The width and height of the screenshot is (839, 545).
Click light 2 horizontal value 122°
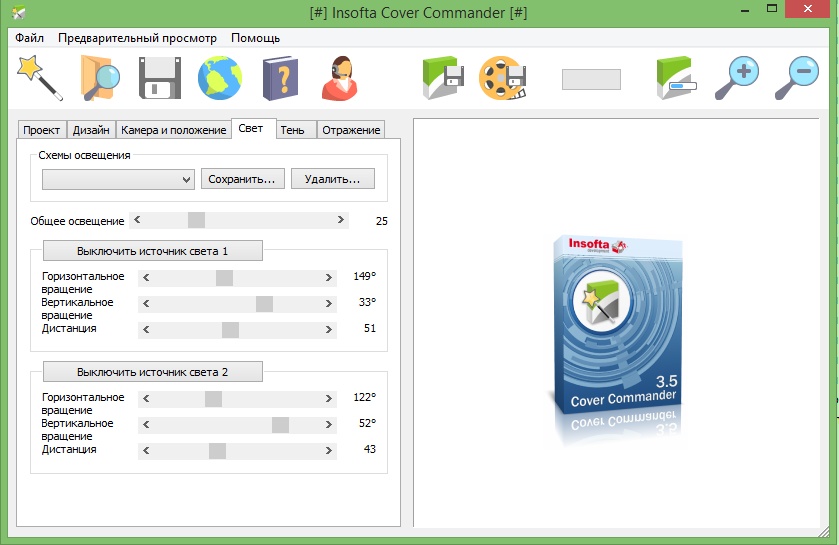tap(364, 397)
